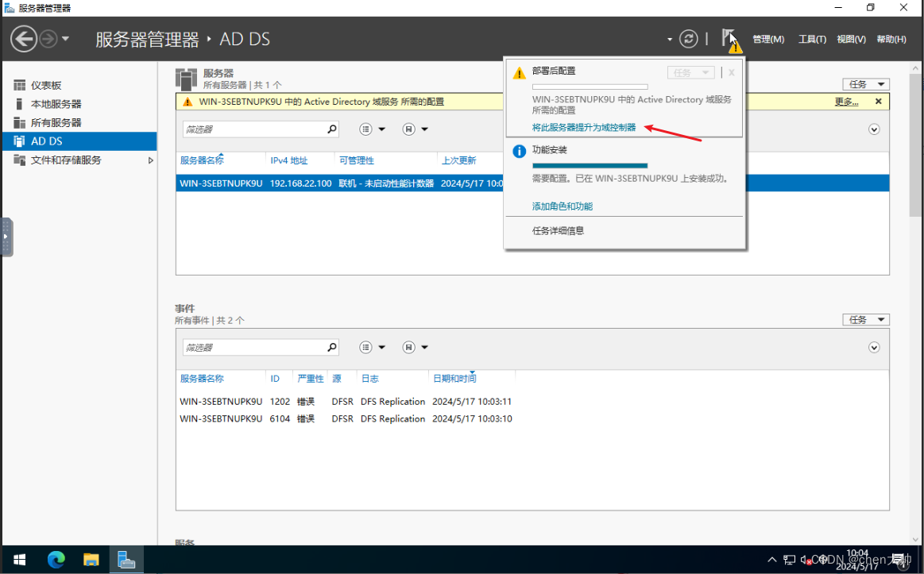Launch Microsoft Edge from the taskbar
This screenshot has height=574, width=924.
click(x=56, y=559)
